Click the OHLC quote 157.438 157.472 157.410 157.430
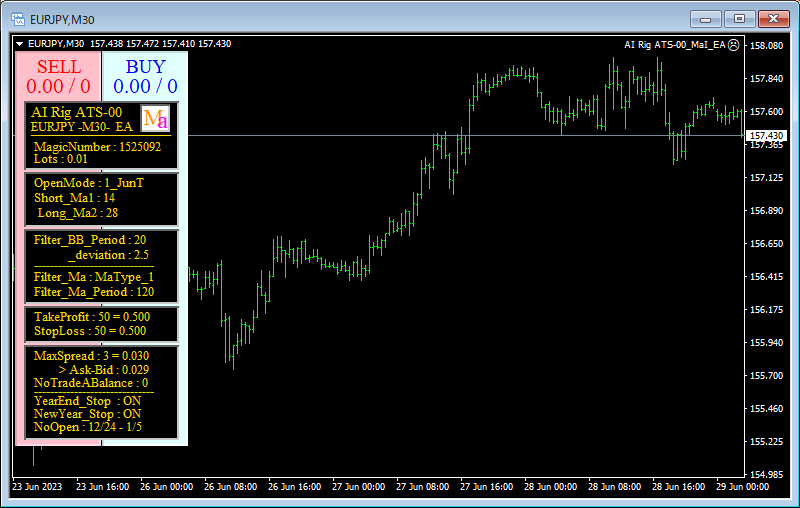 click(x=161, y=44)
